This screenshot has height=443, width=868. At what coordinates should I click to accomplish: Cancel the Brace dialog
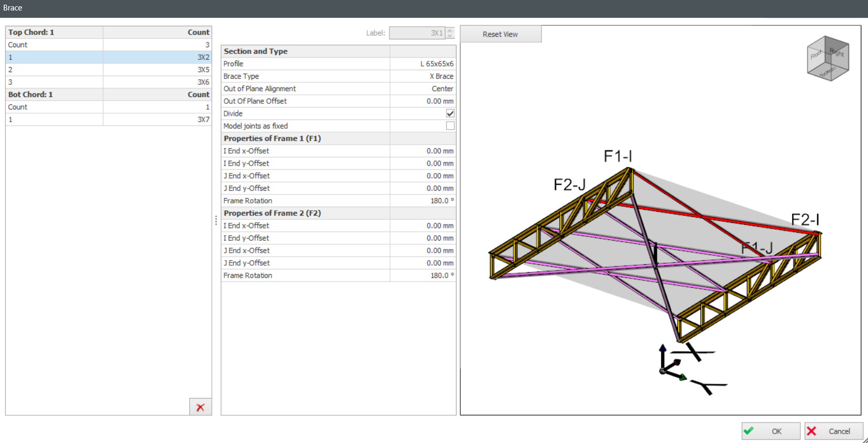[833, 431]
